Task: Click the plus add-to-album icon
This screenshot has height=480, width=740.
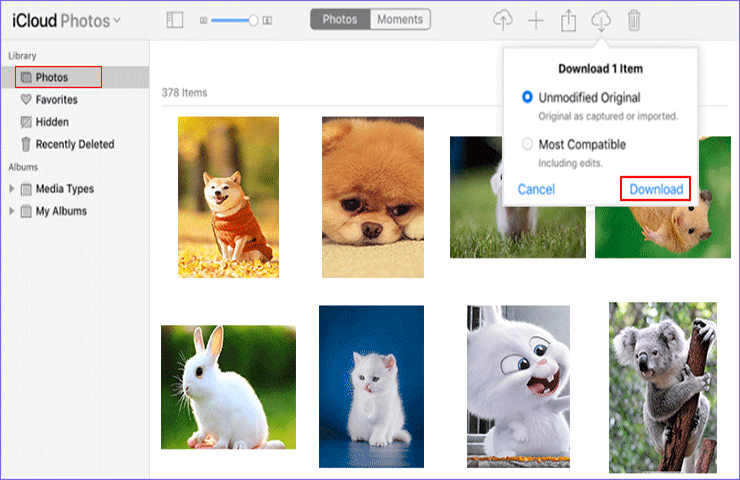Action: pyautogui.click(x=536, y=20)
